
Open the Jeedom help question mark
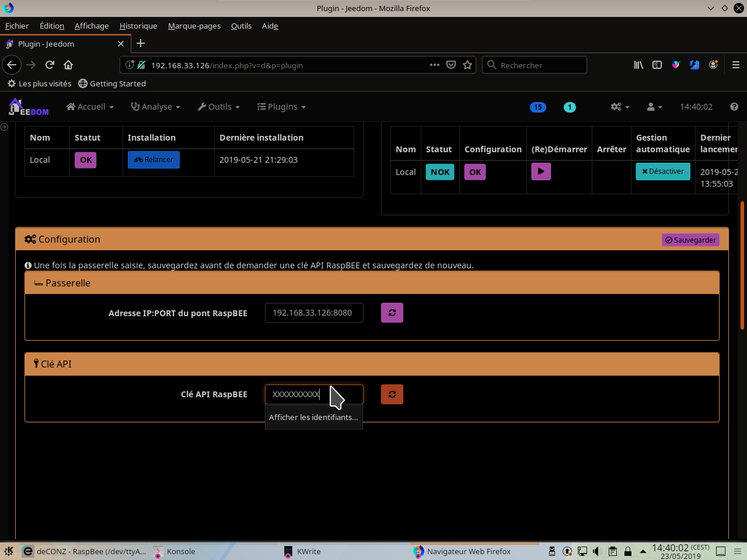[734, 107]
